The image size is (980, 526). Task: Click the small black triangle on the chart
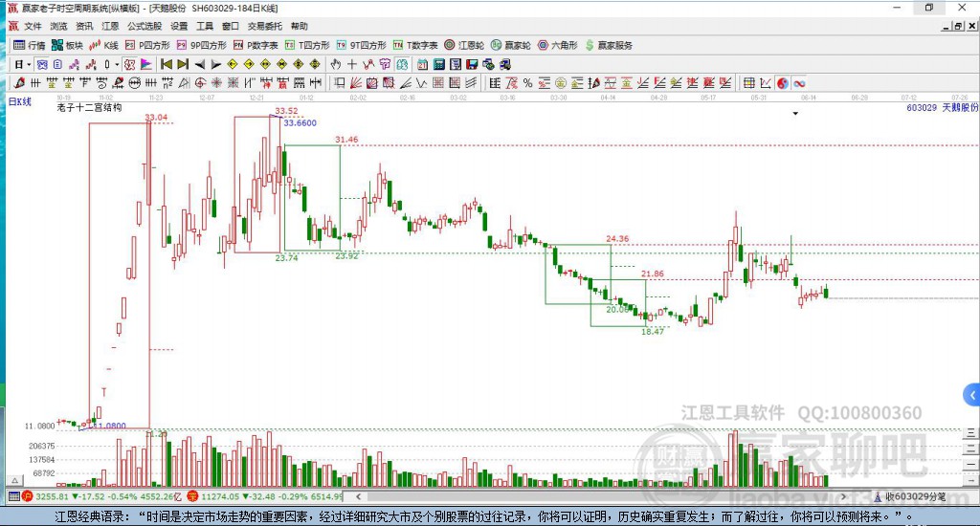(795, 114)
